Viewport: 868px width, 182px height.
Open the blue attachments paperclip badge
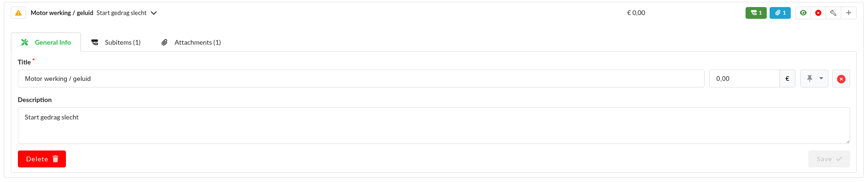click(x=780, y=13)
